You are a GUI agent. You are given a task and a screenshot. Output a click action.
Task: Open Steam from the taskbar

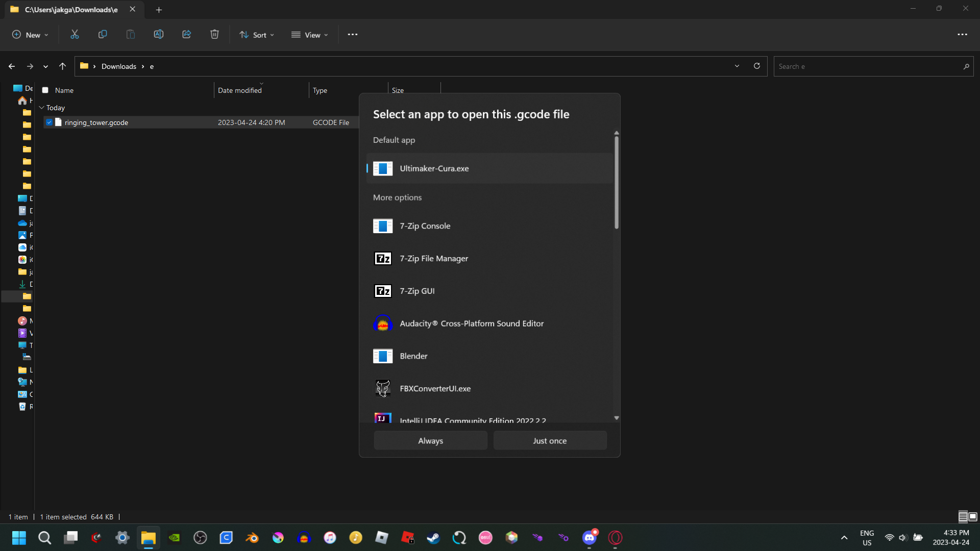click(x=433, y=537)
